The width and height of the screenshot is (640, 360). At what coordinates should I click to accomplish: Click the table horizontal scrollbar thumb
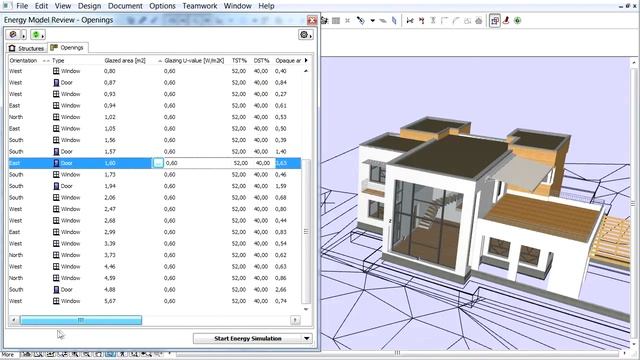coord(81,320)
